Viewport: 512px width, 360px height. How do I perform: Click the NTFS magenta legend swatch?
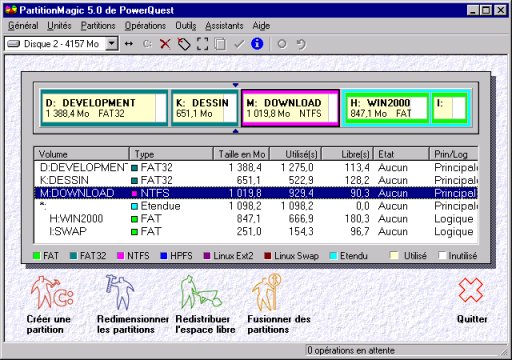[x=121, y=256]
